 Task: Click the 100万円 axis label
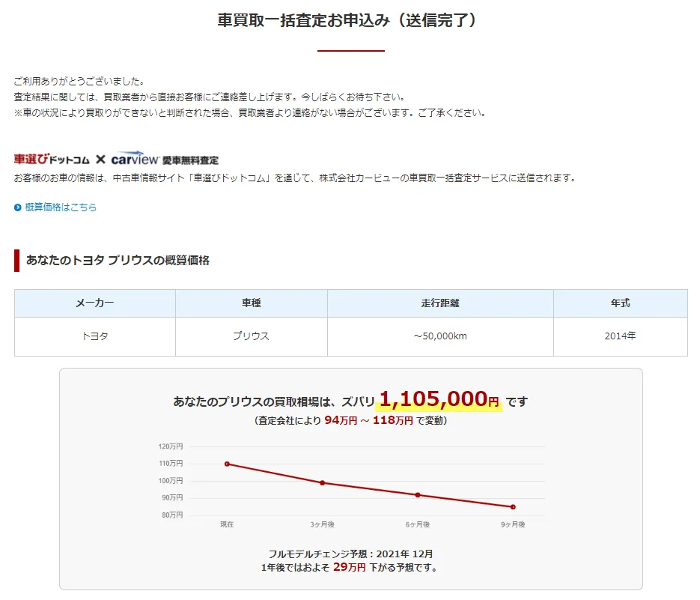click(x=171, y=481)
